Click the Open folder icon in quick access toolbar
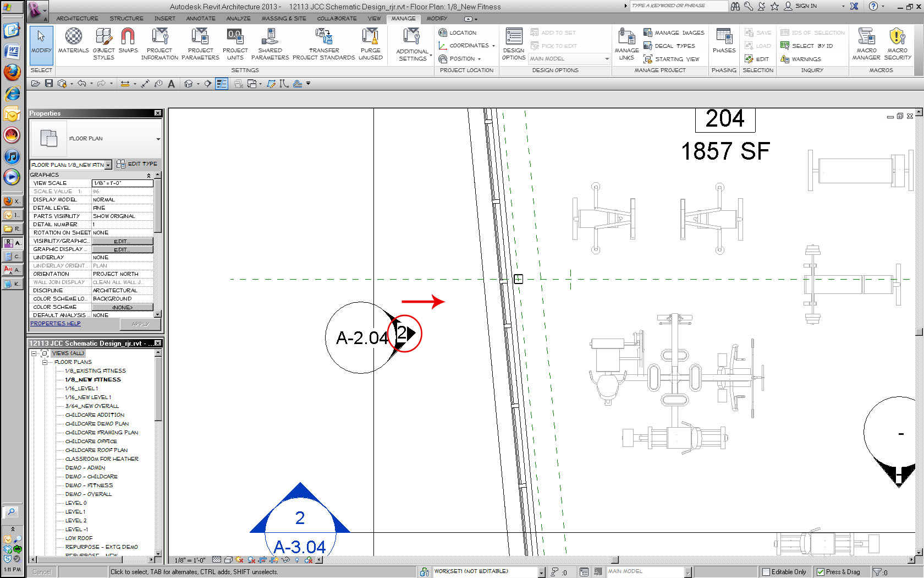This screenshot has height=578, width=924. pos(36,84)
